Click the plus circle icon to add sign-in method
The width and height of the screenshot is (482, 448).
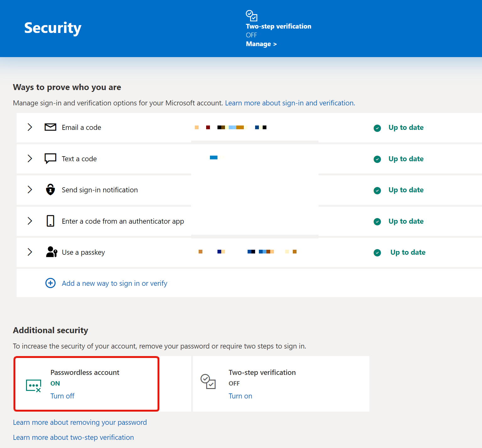coord(51,283)
